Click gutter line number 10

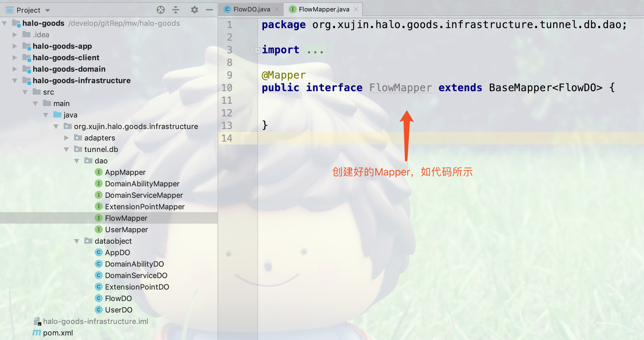pos(227,88)
